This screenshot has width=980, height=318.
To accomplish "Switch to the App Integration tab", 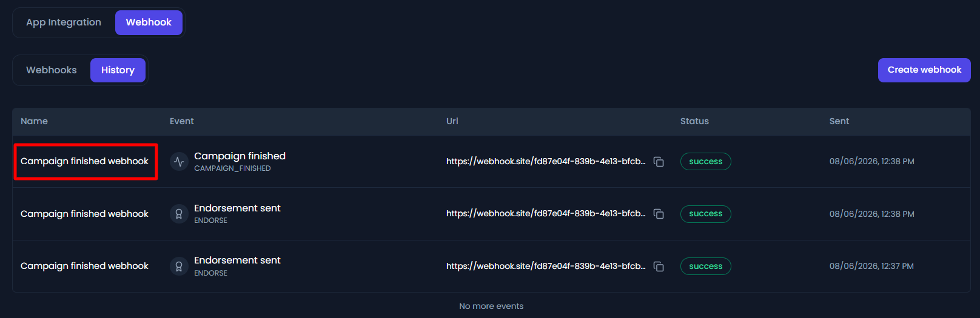I will point(64,22).
